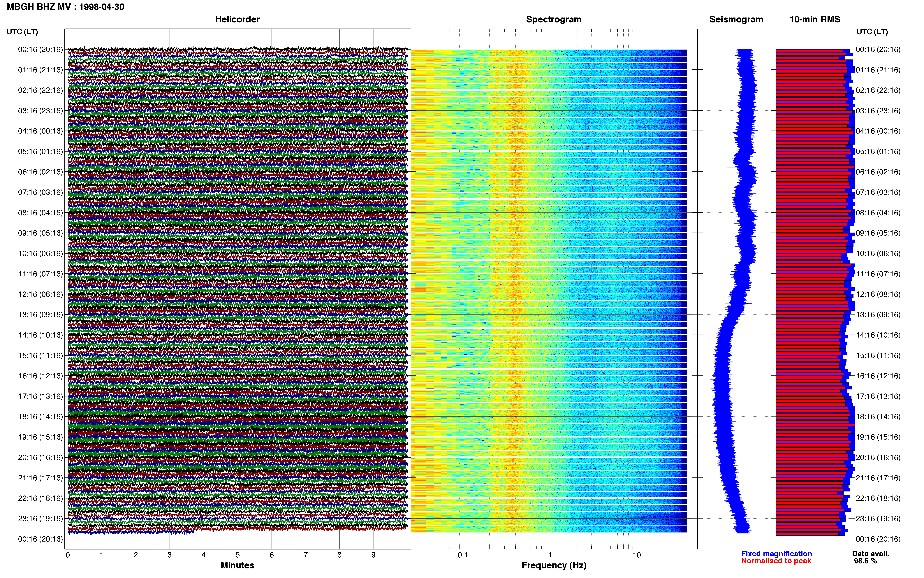Click minute tick label '5'

tap(238, 555)
